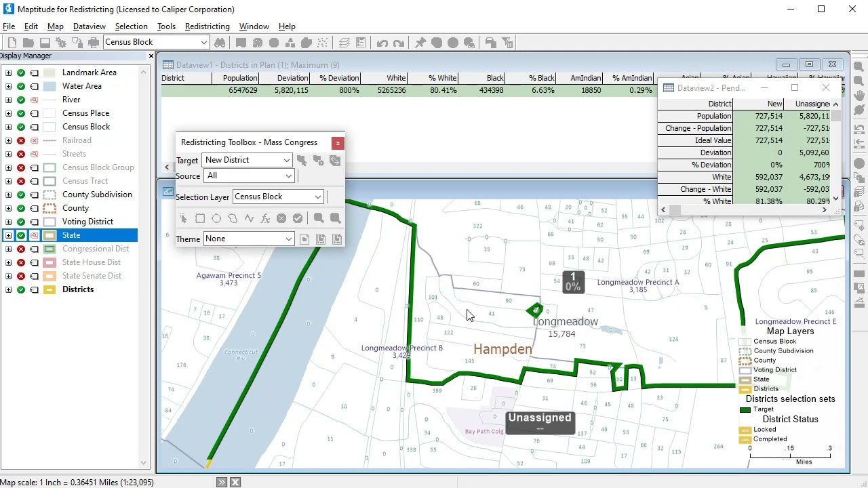Click the layers stack icon in toolbar
The width and height of the screenshot is (868, 488).
pos(344,43)
